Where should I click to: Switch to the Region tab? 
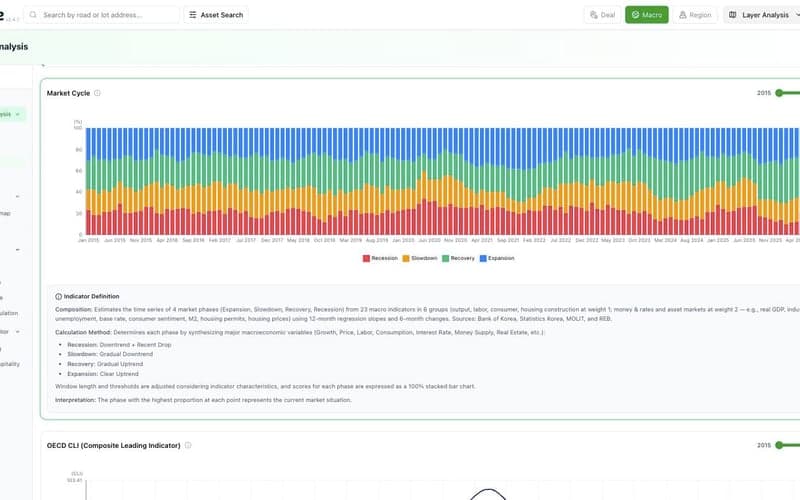click(x=694, y=15)
